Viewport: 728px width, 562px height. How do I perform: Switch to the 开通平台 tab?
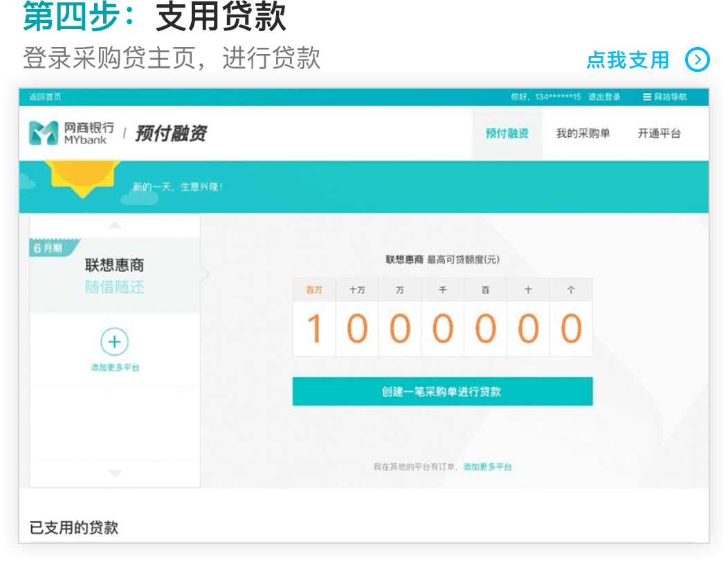tap(659, 134)
